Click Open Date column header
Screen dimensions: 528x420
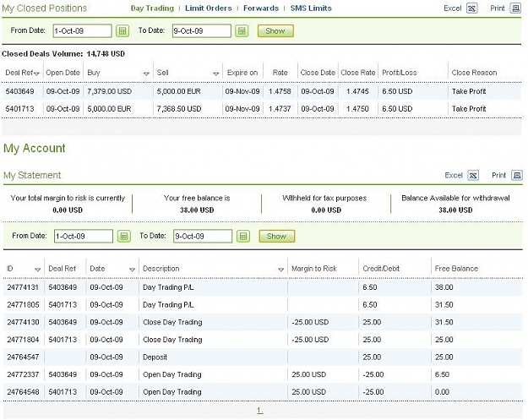point(63,73)
